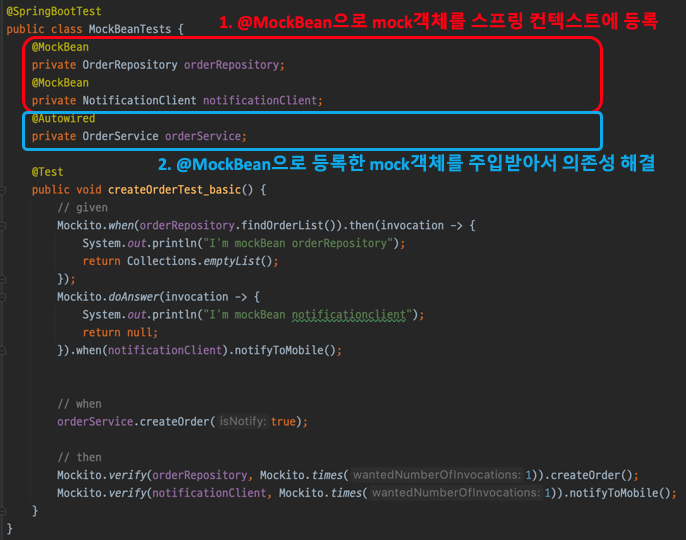Viewport: 686px width, 540px height.
Task: Click the fold end marker at }).when(notificationClient) line
Action: coord(2,351)
